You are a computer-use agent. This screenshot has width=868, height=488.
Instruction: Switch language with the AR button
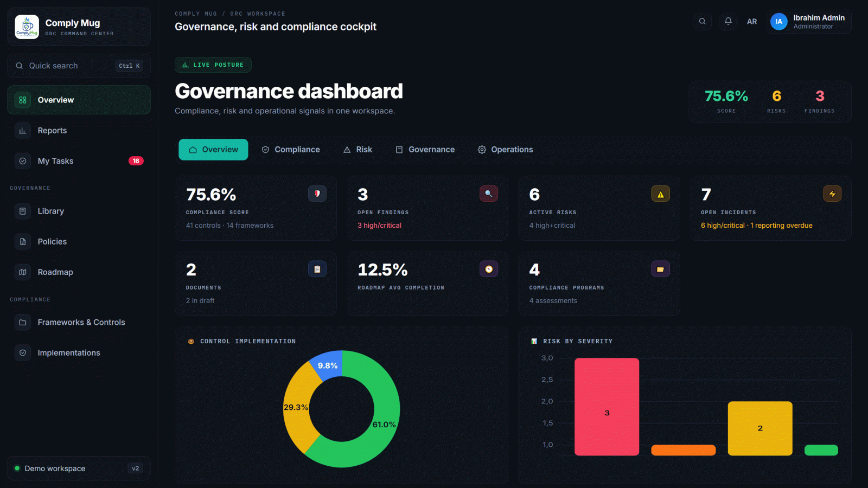click(x=752, y=22)
